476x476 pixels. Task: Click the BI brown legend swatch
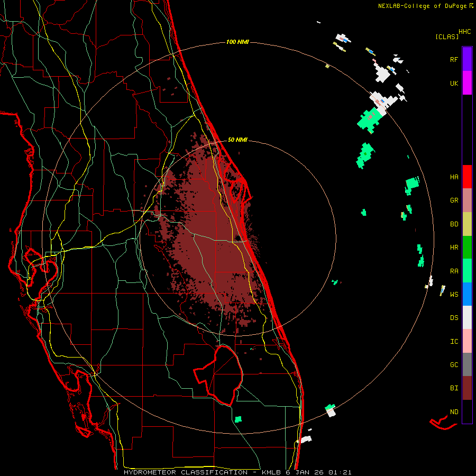[467, 388]
